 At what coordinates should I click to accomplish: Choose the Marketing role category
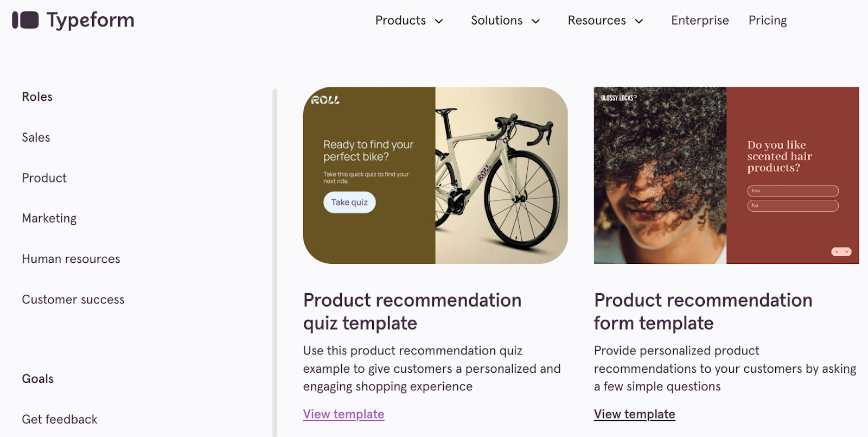[x=49, y=218]
